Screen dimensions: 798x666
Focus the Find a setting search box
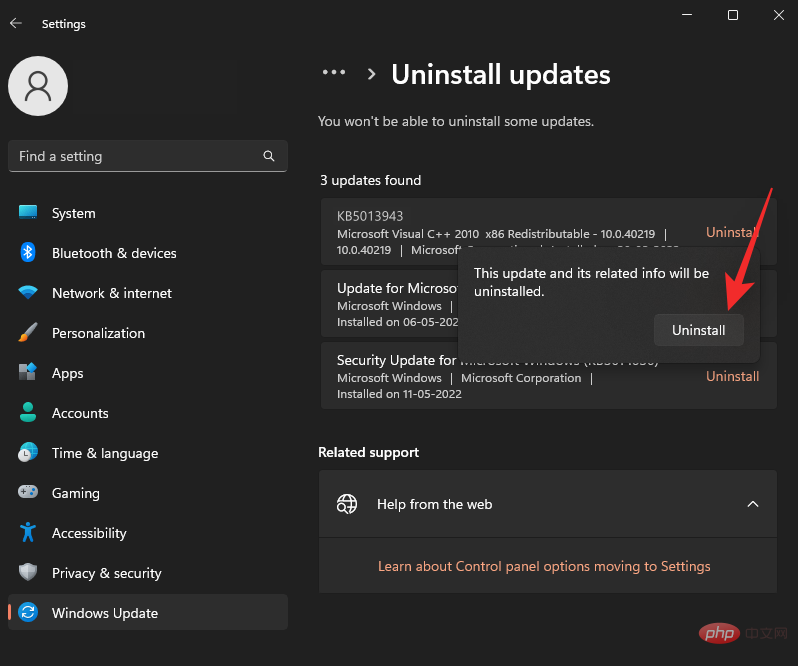[x=135, y=156]
